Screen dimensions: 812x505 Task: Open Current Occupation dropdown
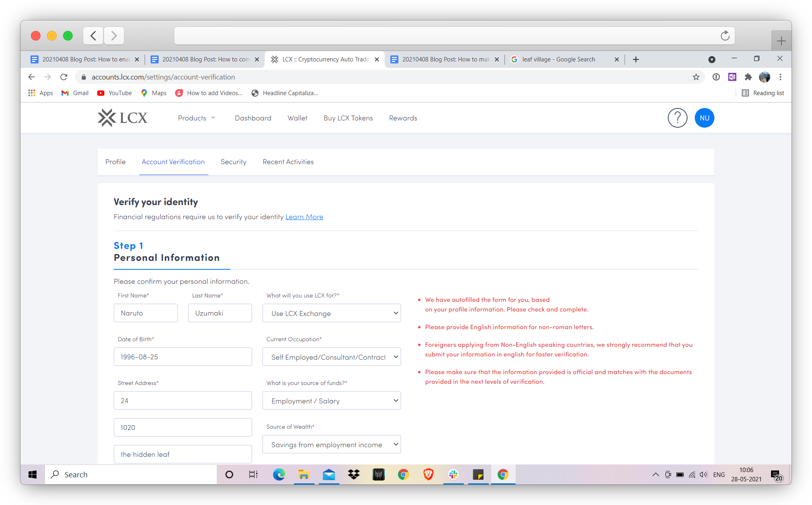(x=331, y=357)
